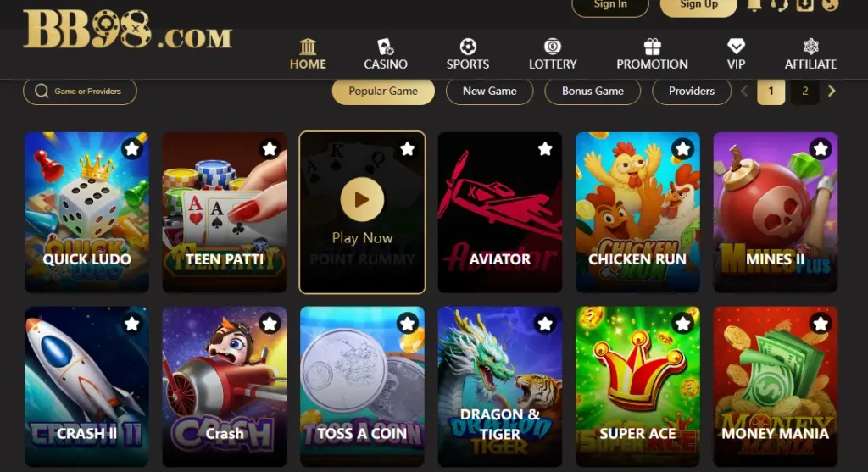Click the Sign Up button
Screen dimensions: 868x472
pos(698,6)
